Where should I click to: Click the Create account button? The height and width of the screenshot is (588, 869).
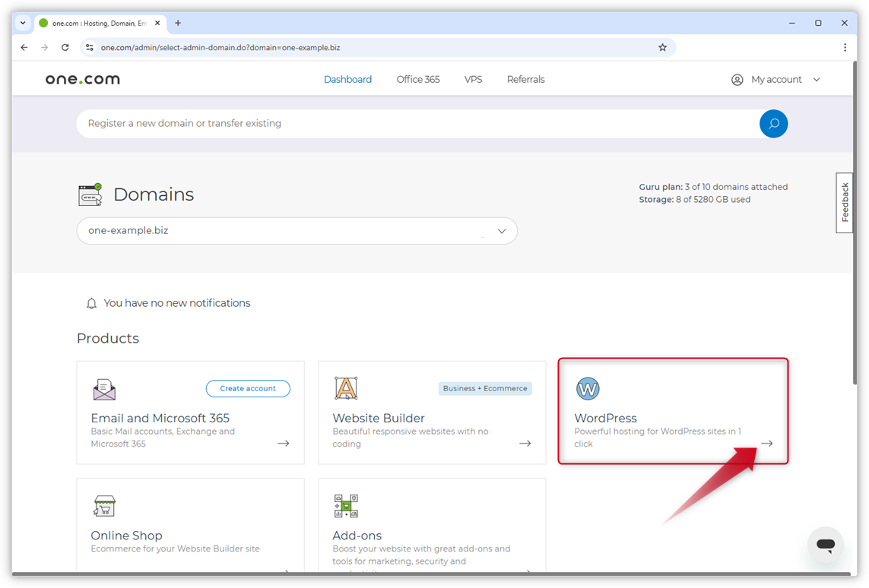click(248, 388)
